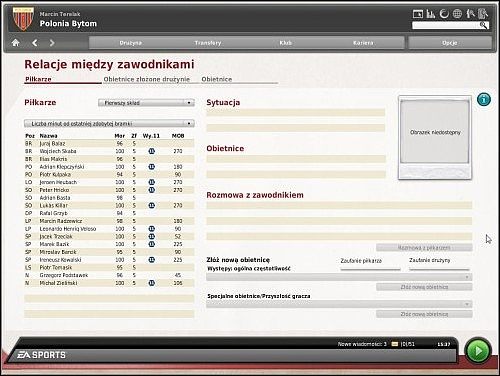Click the bar chart statistics icon
The image size is (500, 376).
click(x=431, y=14)
